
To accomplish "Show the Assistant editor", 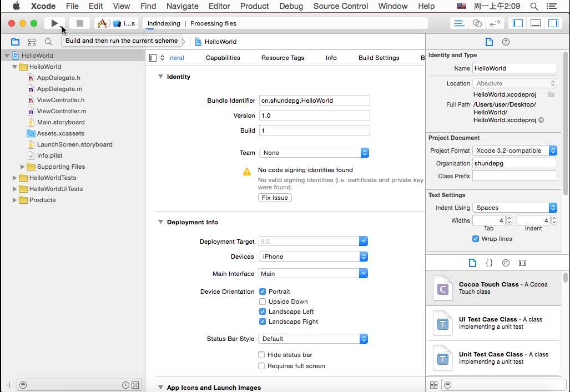I will pos(477,23).
